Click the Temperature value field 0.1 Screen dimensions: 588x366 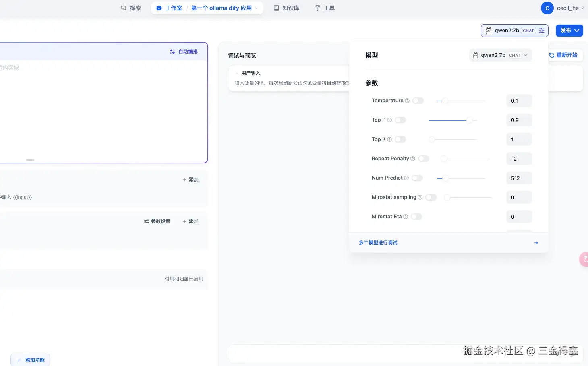point(519,101)
